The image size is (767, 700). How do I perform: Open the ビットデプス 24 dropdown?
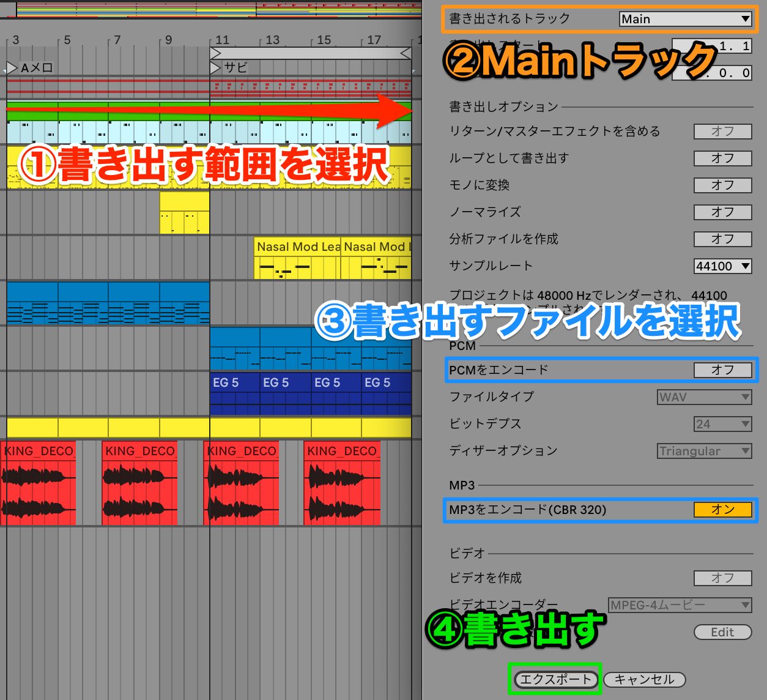pyautogui.click(x=722, y=424)
